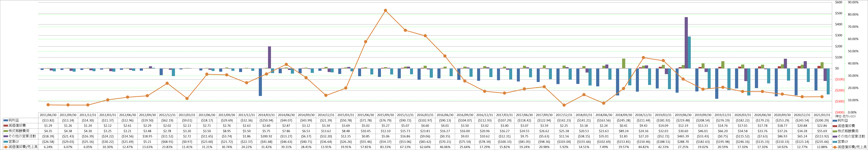Click net income cell ($13.82)

48,120
